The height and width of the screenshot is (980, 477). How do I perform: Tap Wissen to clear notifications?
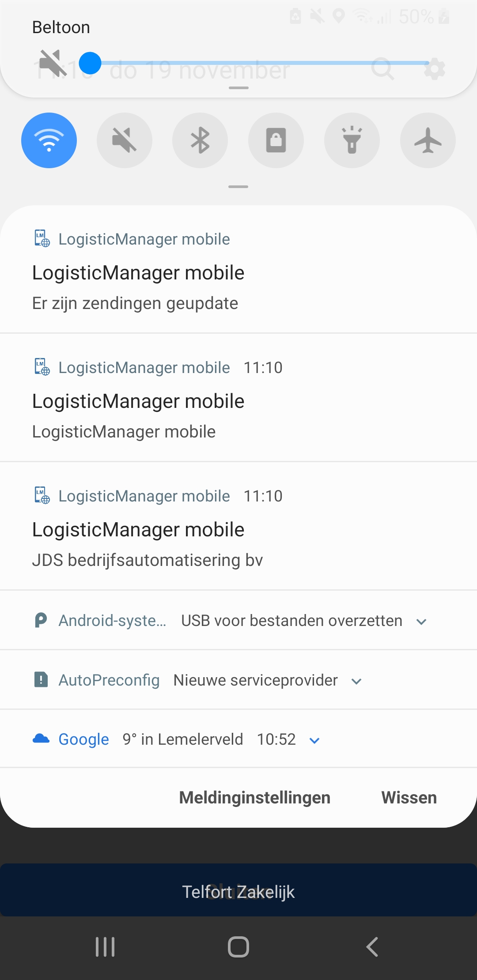tap(409, 798)
